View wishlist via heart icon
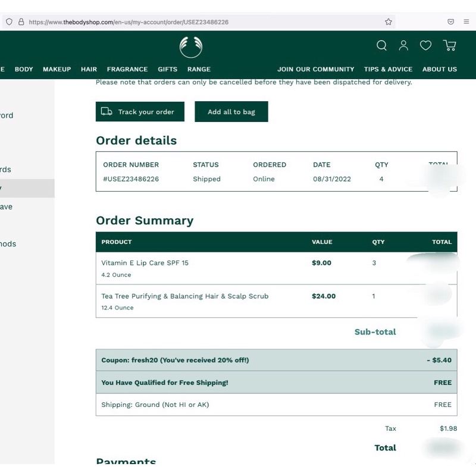Screen dimensions: 476x476 click(x=425, y=46)
